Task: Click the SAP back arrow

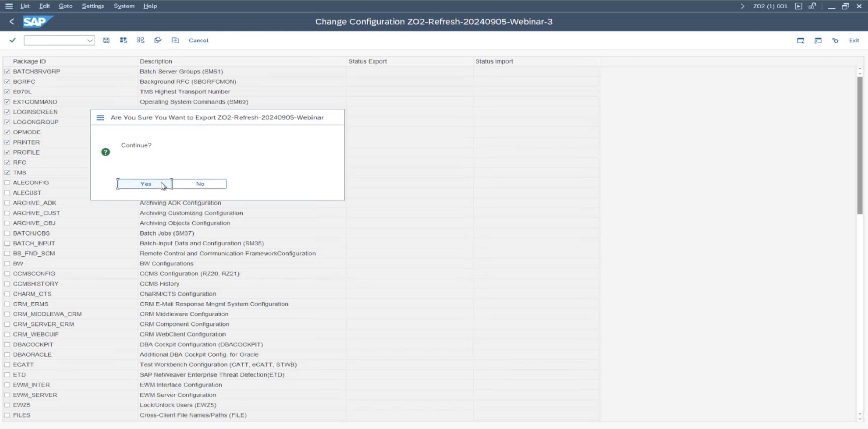Action: coord(12,22)
